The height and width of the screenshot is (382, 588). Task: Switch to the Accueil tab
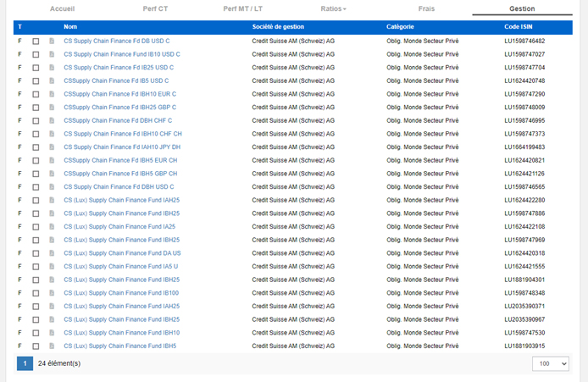click(x=62, y=8)
